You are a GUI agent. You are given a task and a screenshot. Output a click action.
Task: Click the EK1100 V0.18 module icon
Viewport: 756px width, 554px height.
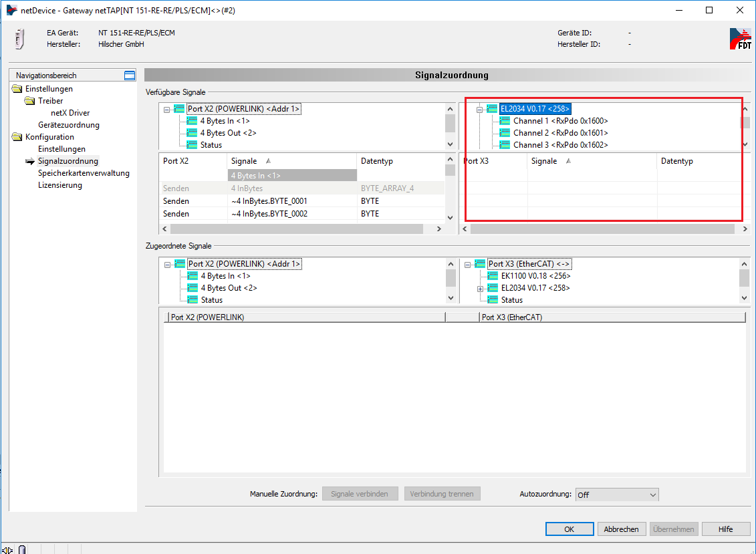tap(493, 276)
